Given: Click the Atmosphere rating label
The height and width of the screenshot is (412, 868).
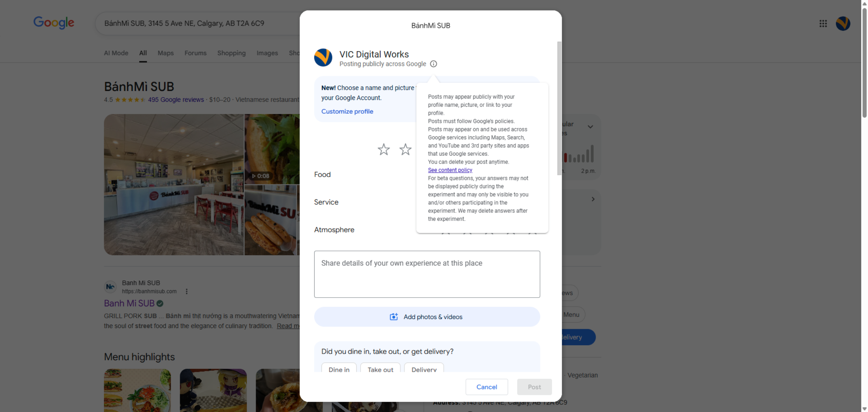Looking at the screenshot, I should 334,230.
